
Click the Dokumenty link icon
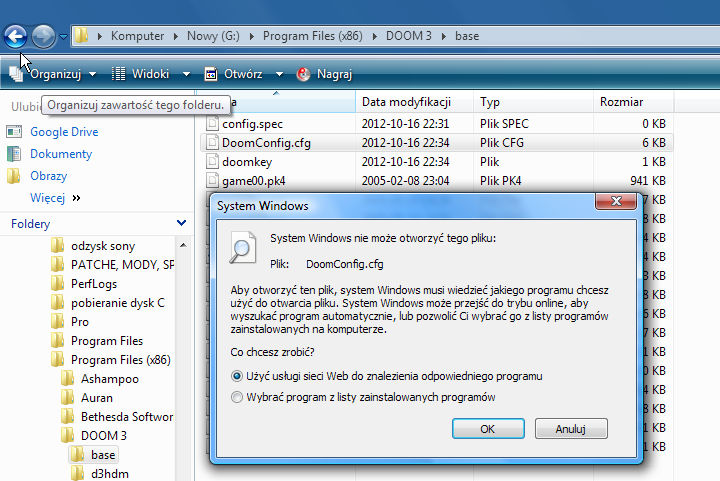point(14,154)
